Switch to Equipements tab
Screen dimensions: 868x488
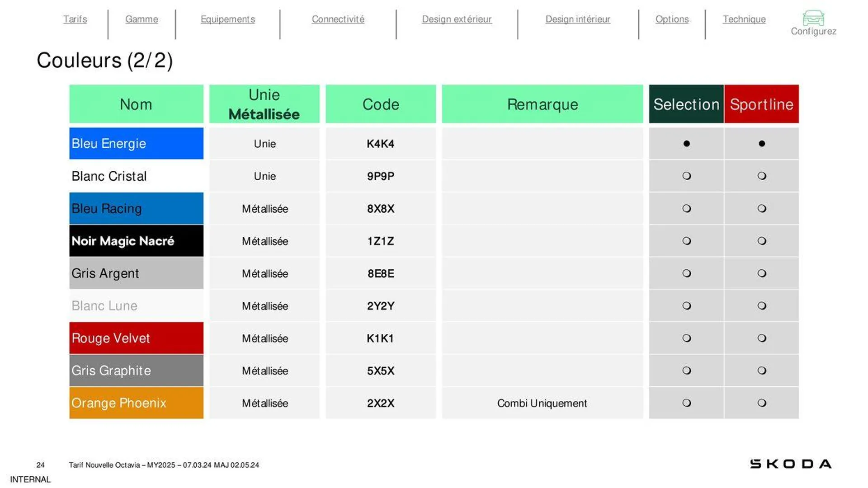(x=228, y=19)
